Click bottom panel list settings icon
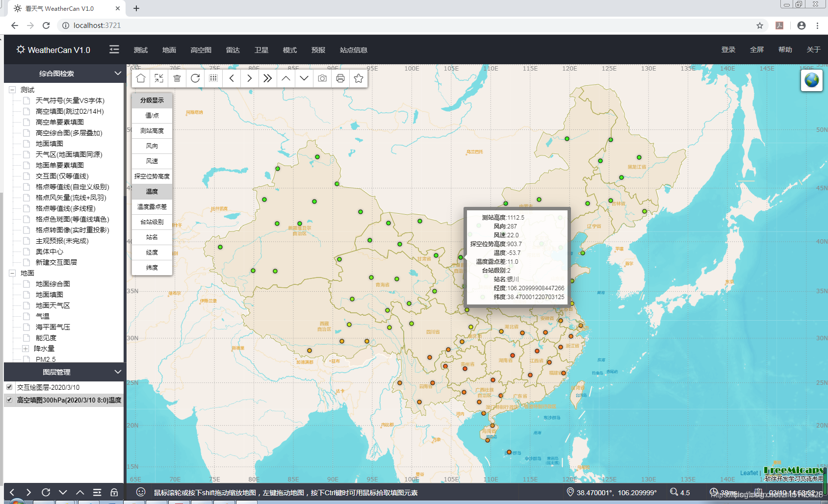 [97, 492]
